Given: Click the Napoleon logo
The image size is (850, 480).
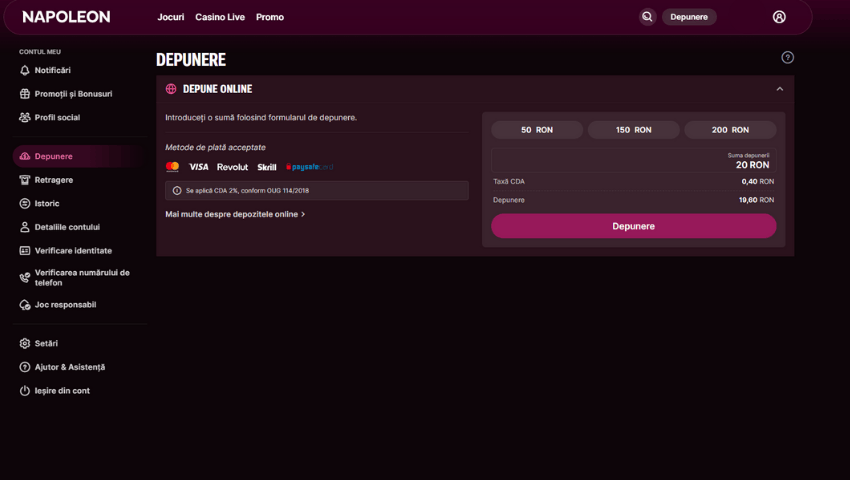Looking at the screenshot, I should tap(66, 17).
